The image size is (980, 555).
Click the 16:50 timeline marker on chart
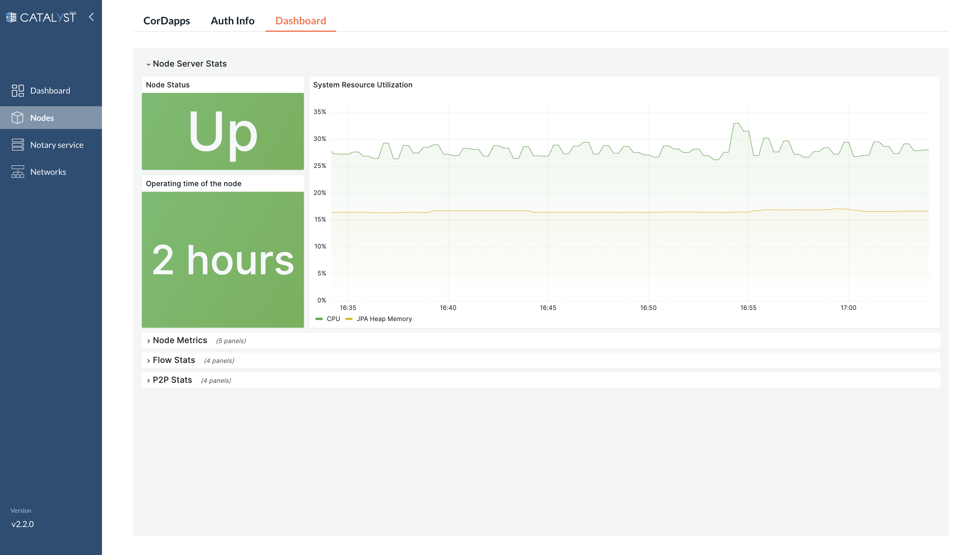point(648,308)
